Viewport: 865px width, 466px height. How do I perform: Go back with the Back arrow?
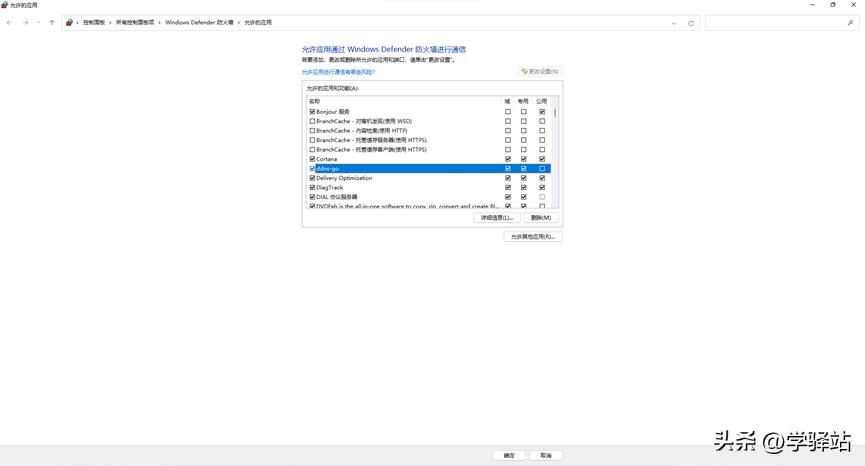(9, 23)
